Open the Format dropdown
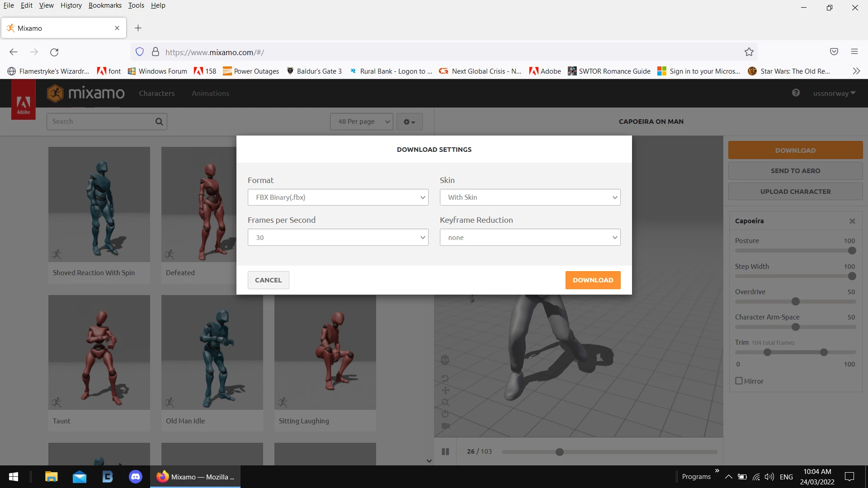 coord(338,197)
